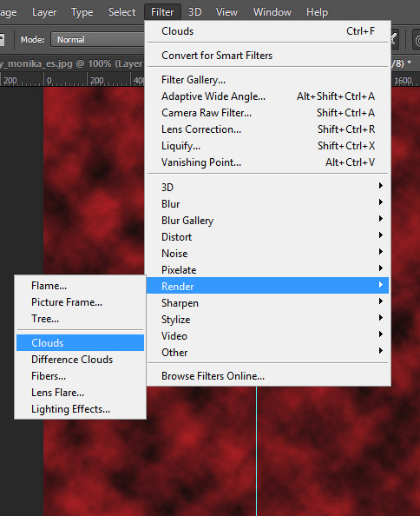The height and width of the screenshot is (516, 420).
Task: Open the View menu
Action: pyautogui.click(x=226, y=12)
